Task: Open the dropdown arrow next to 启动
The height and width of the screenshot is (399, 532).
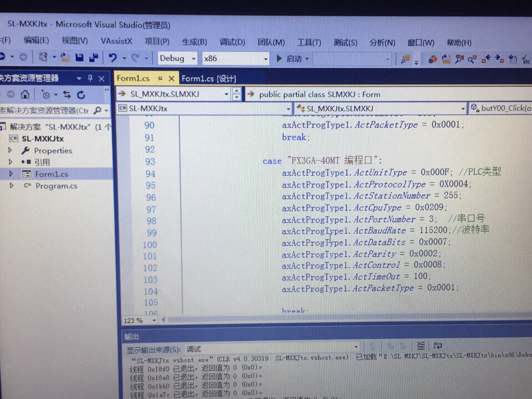Action: [x=307, y=59]
